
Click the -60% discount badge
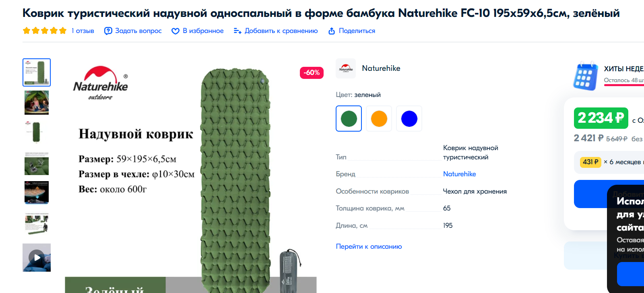tap(312, 72)
